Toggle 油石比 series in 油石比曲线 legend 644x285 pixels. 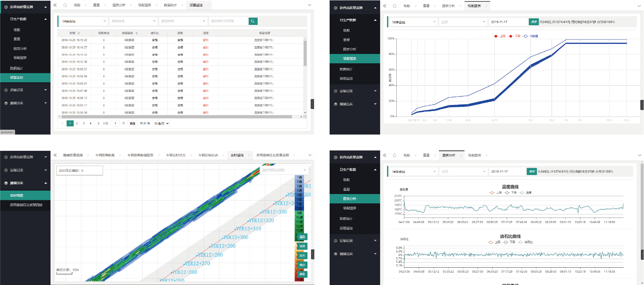[525, 242]
